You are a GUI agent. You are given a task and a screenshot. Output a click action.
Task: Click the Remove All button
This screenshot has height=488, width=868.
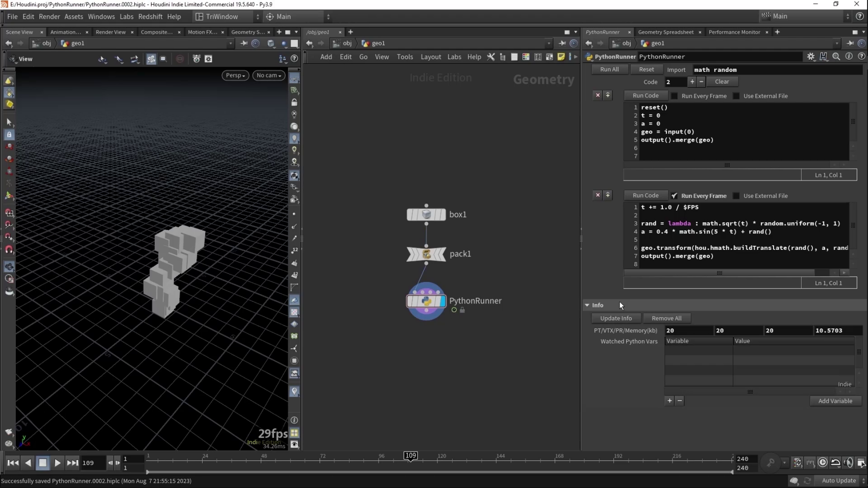coord(666,318)
